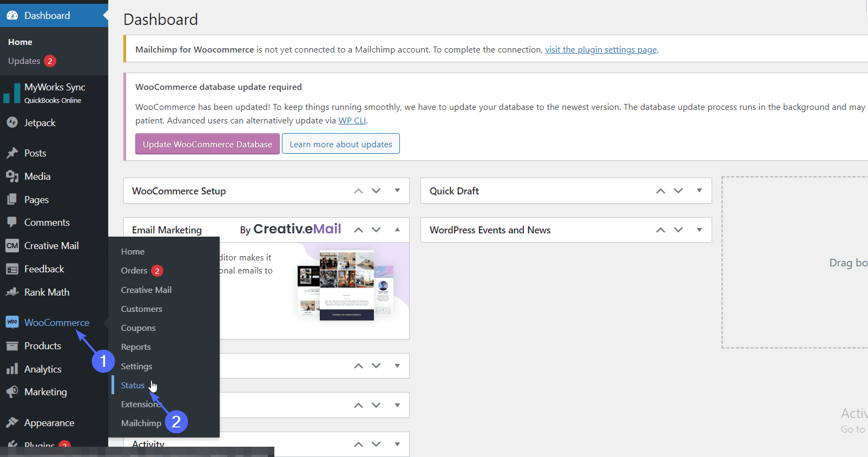Viewport: 868px width, 457px height.
Task: Follow visit the plugin settings page link
Action: point(601,50)
